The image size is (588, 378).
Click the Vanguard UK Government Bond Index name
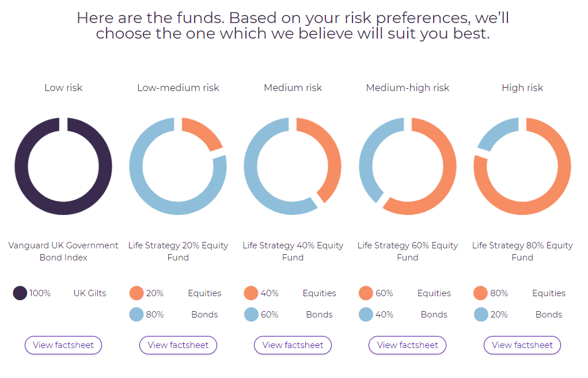pos(63,251)
